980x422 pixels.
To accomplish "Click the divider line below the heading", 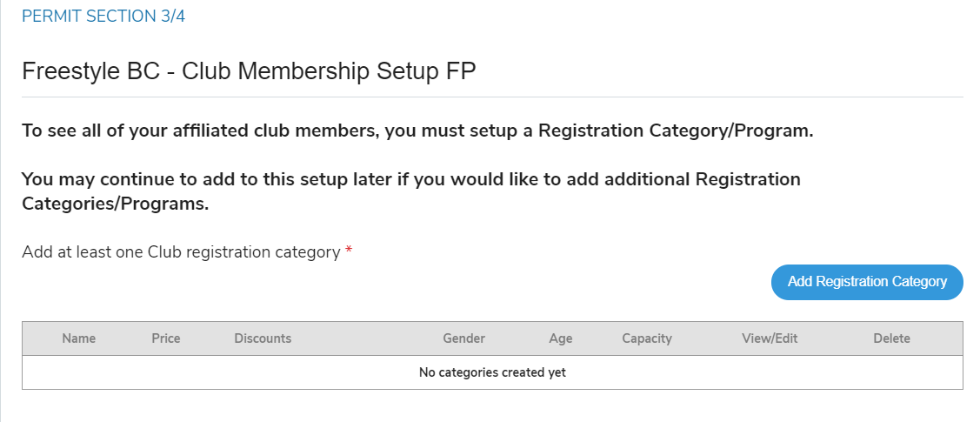I will tap(492, 97).
